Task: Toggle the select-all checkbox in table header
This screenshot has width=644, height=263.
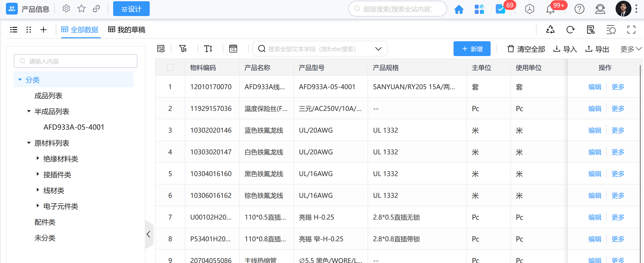Action: [x=170, y=67]
